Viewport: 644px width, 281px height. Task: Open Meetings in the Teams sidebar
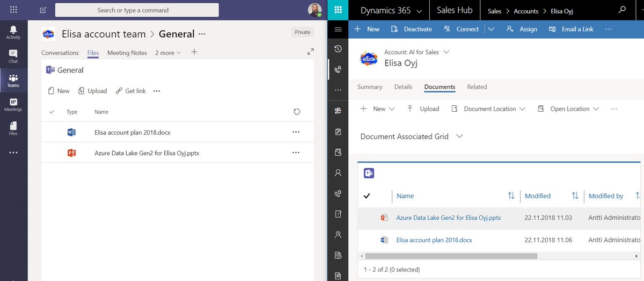13,105
